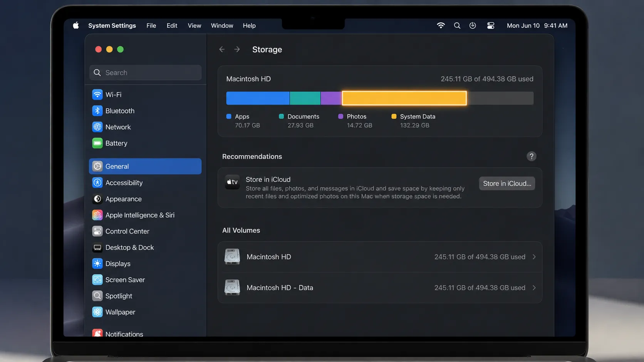
Task: Go back with the left arrow
Action: tap(222, 49)
